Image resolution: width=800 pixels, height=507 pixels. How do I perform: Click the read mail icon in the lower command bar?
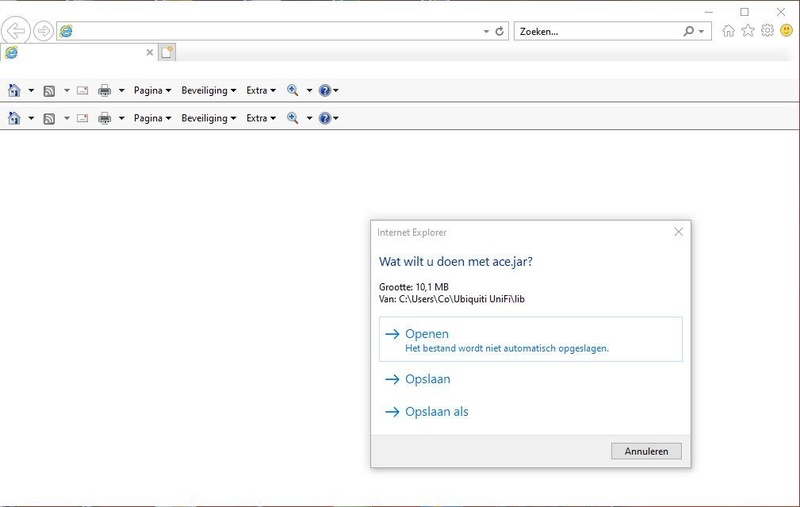click(x=82, y=118)
